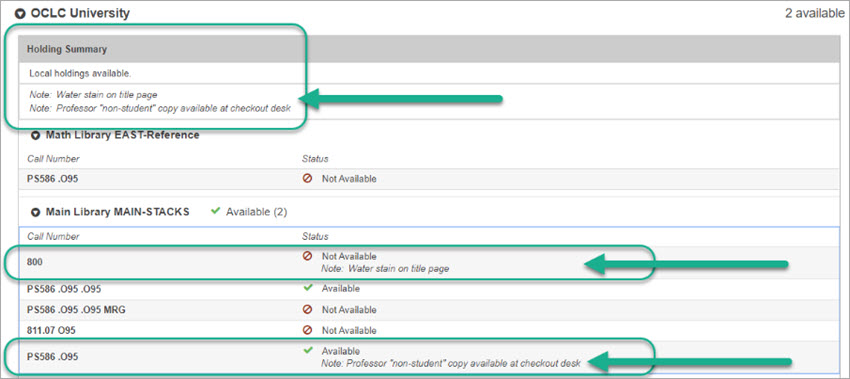Click Not Available icon for Math Library PS586 .O95
850x379 pixels.
point(307,178)
